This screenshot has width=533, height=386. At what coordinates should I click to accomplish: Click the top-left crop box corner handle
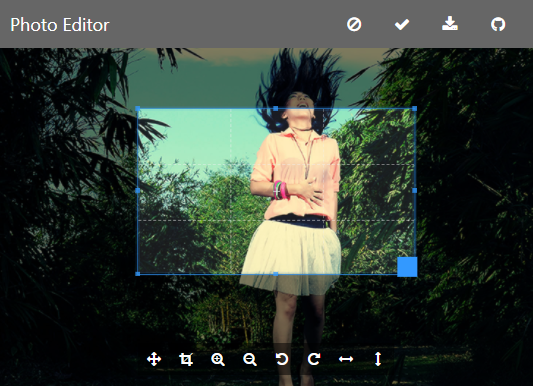pyautogui.click(x=138, y=109)
